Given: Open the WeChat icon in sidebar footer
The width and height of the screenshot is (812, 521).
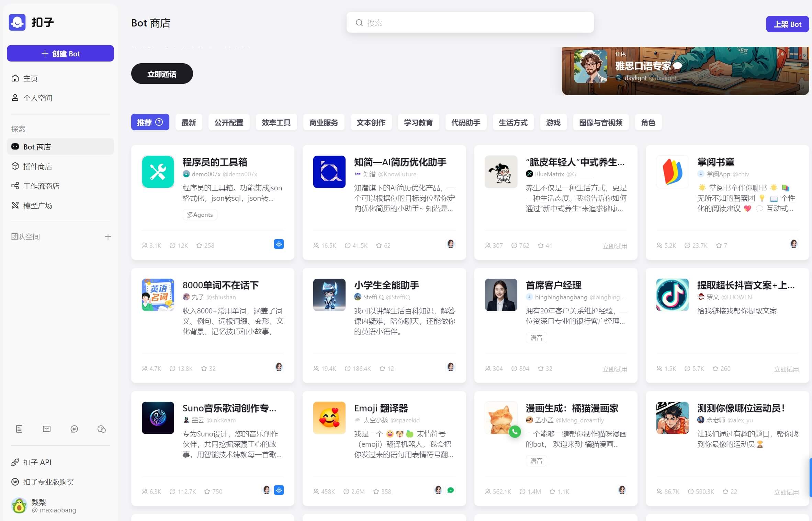Looking at the screenshot, I should [x=102, y=429].
